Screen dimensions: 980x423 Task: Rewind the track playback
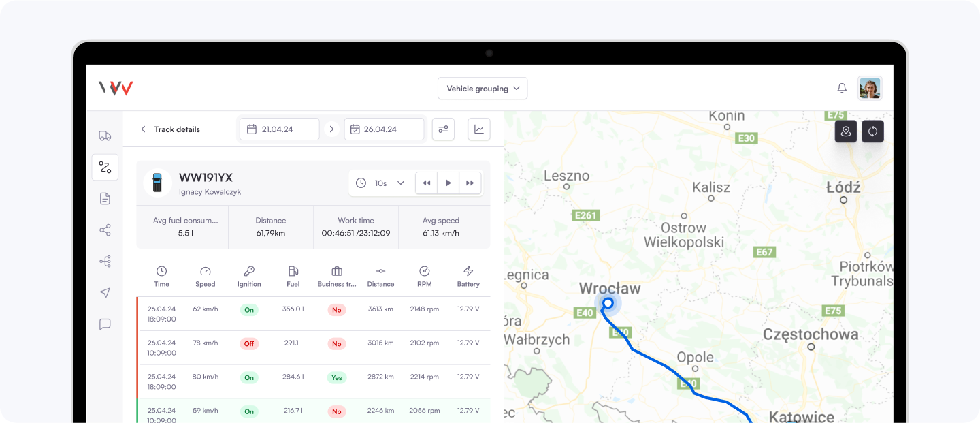(x=427, y=183)
